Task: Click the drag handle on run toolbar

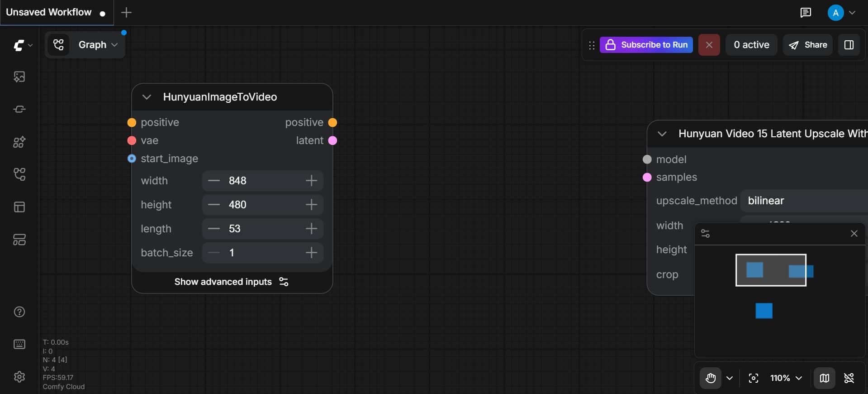Action: pos(592,45)
